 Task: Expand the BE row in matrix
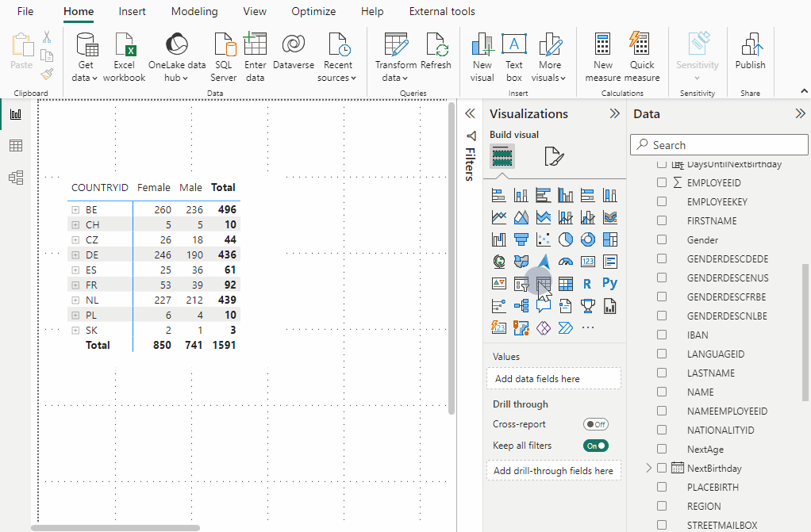[75, 210]
